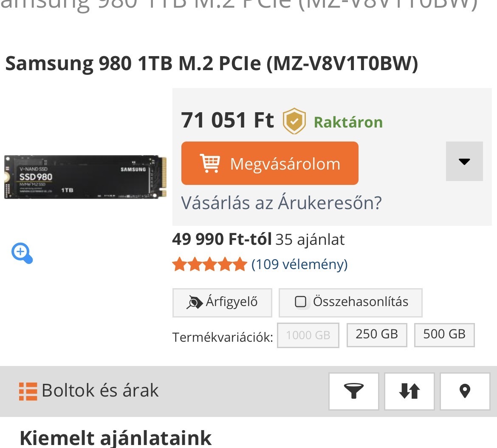Open the 109 vélemény reviews link

point(299,264)
